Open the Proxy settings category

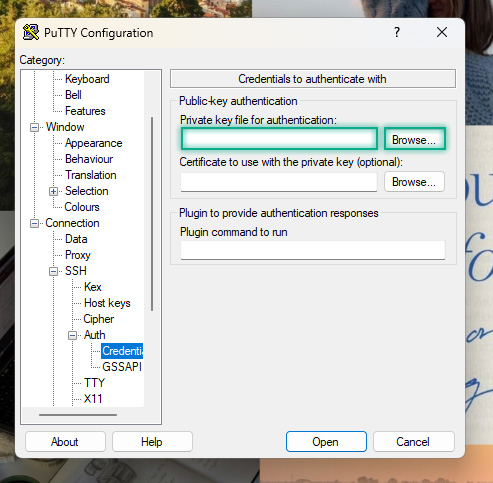point(78,255)
